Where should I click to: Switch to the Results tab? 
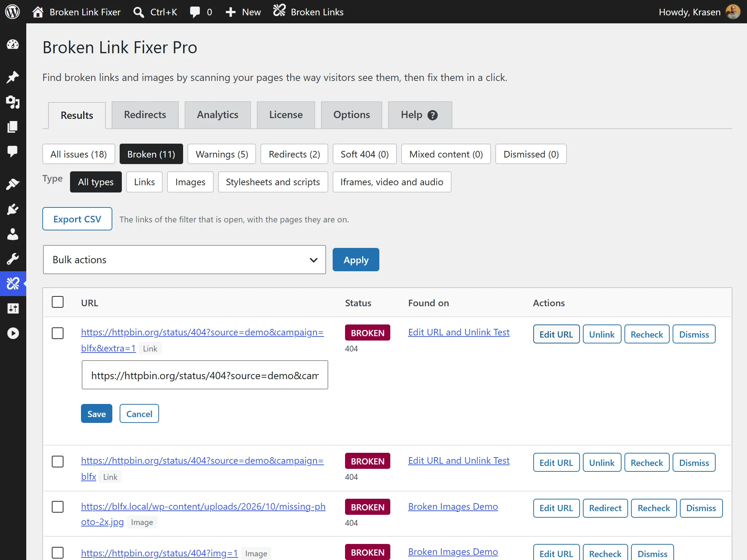[77, 115]
